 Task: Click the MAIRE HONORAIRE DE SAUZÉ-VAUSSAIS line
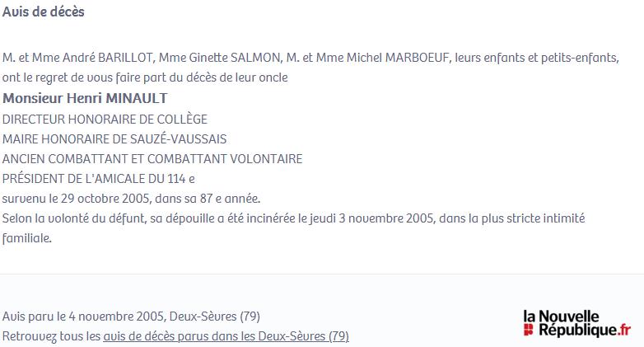coord(114,139)
